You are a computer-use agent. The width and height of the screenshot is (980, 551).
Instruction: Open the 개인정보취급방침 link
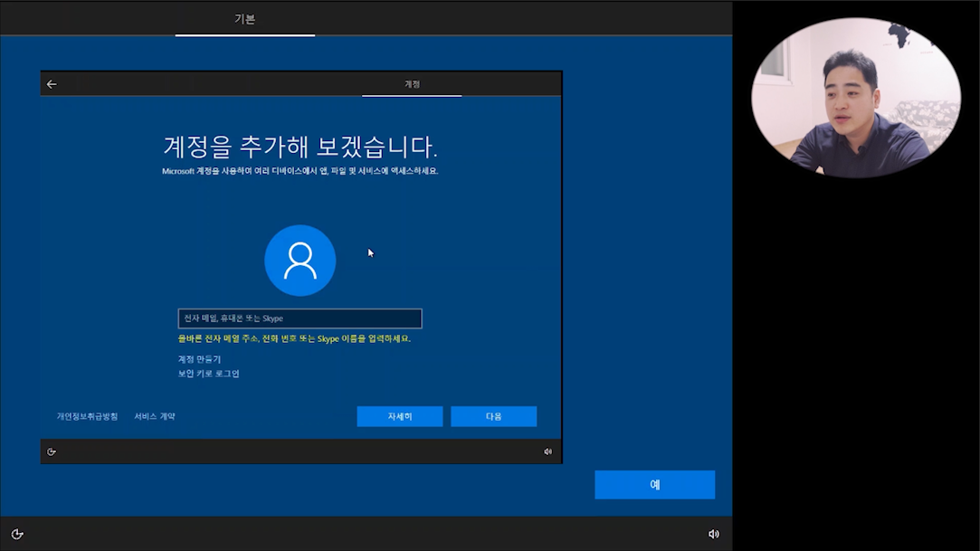[88, 416]
